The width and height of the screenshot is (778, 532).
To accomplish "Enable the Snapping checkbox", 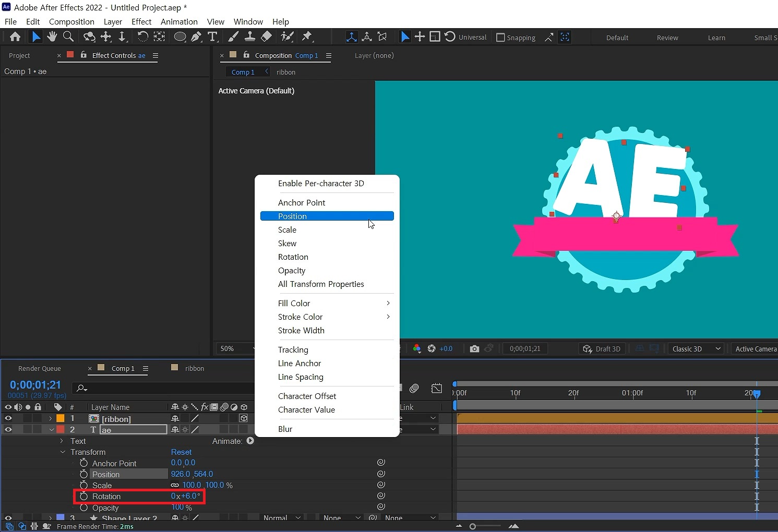I will 500,38.
